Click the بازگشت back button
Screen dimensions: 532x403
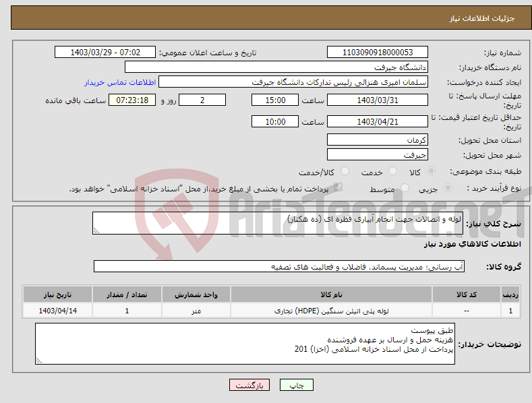249,385
